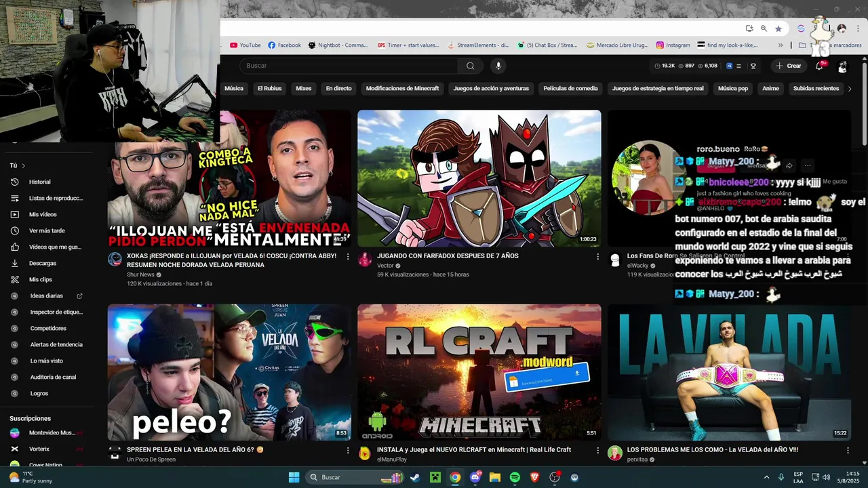
Task: Select Modificaciones de Minecraft chip
Action: click(x=402, y=88)
